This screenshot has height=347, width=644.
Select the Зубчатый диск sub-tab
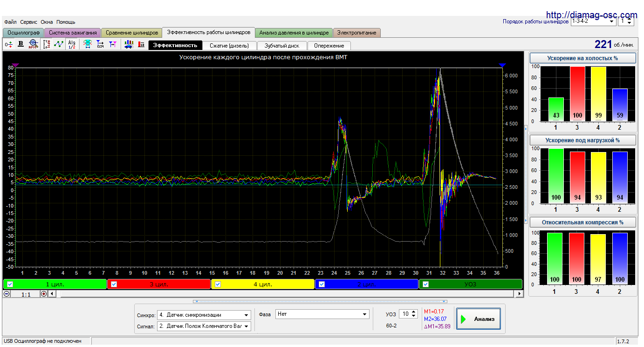(281, 46)
